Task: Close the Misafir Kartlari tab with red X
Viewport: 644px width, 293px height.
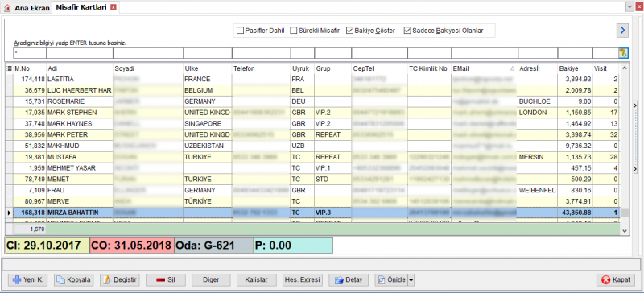Action: click(x=114, y=7)
